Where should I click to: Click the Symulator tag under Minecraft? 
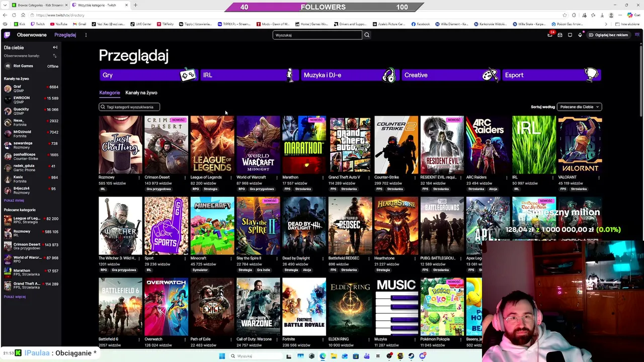200,270
